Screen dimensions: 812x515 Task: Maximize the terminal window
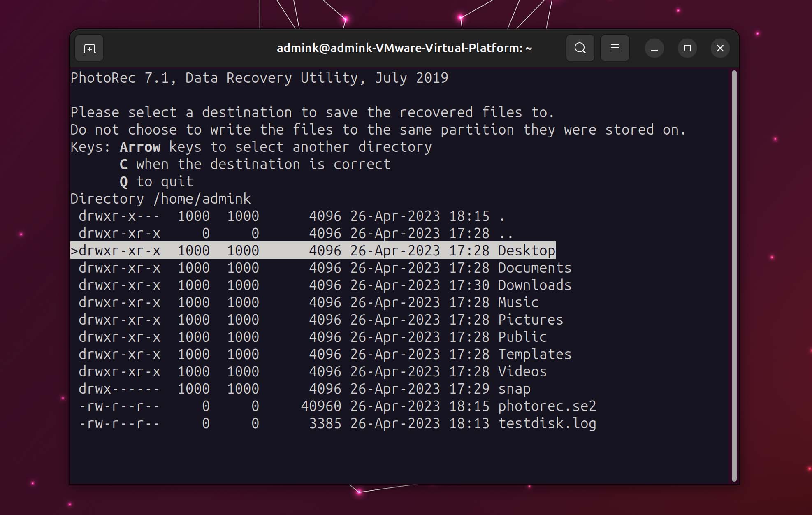point(687,49)
